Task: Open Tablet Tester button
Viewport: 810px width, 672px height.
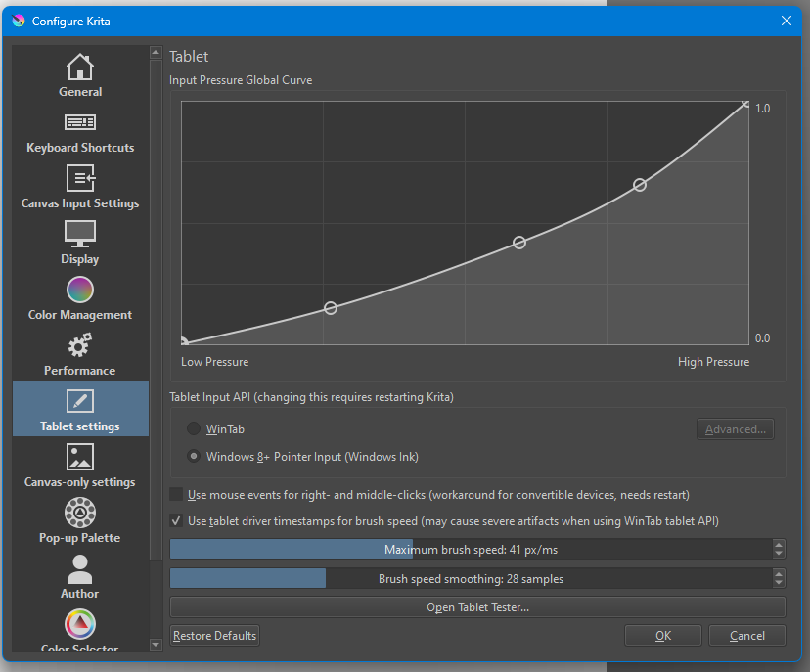Action: click(x=477, y=607)
